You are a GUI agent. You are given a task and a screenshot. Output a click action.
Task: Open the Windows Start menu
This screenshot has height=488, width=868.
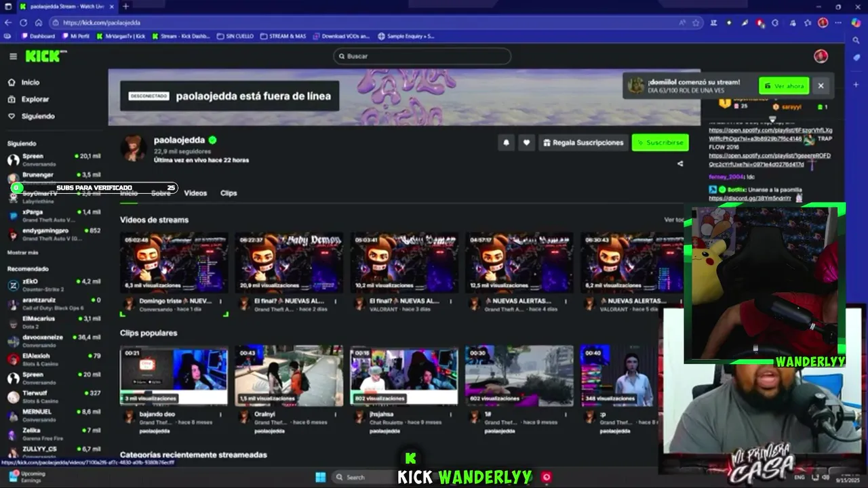click(x=320, y=477)
